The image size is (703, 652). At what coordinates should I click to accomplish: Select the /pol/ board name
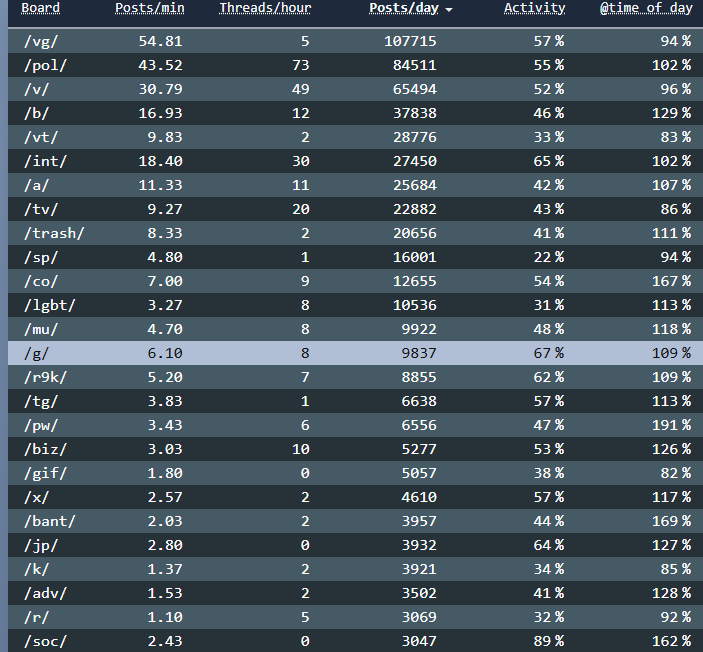[45, 65]
